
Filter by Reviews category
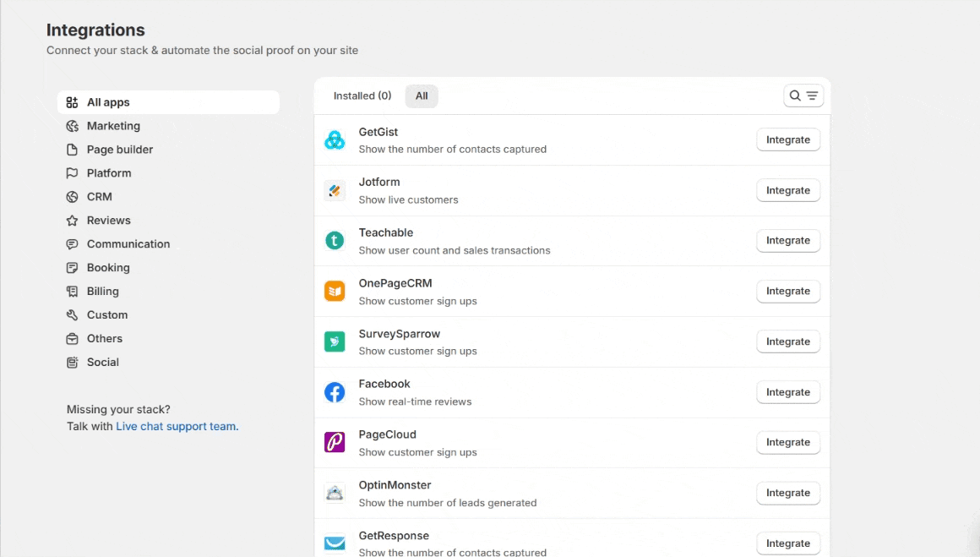tap(108, 221)
